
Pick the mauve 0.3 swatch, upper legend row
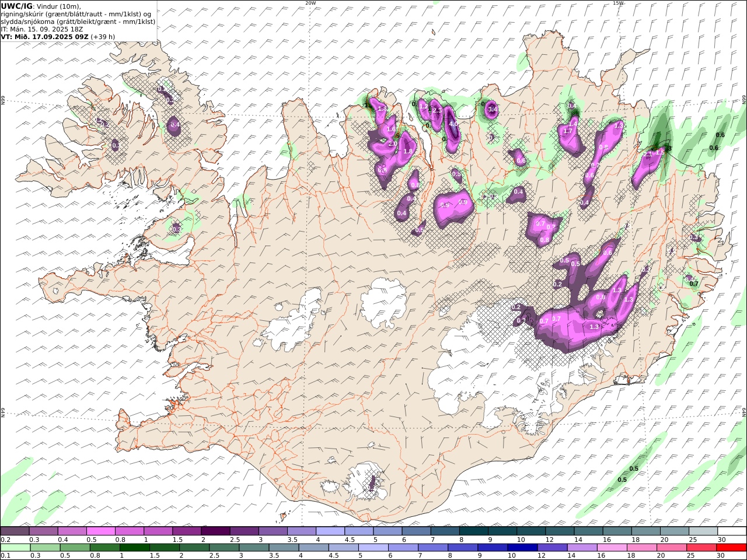click(43, 531)
